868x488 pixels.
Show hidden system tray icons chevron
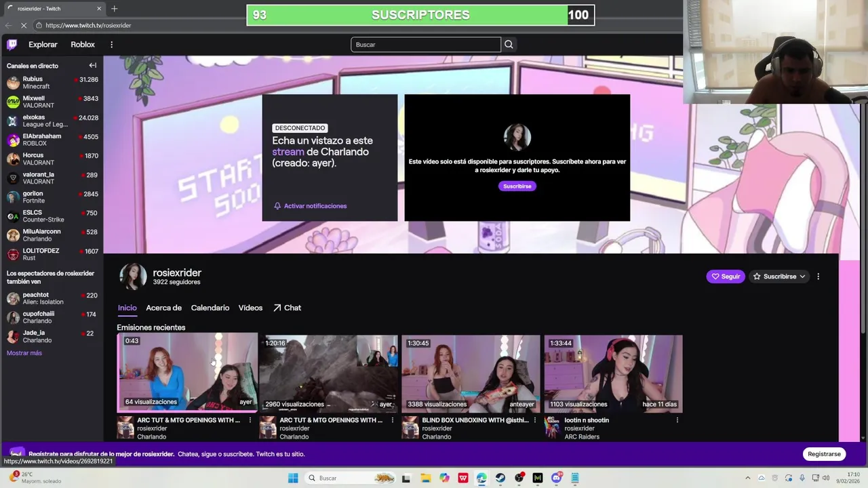point(748,478)
